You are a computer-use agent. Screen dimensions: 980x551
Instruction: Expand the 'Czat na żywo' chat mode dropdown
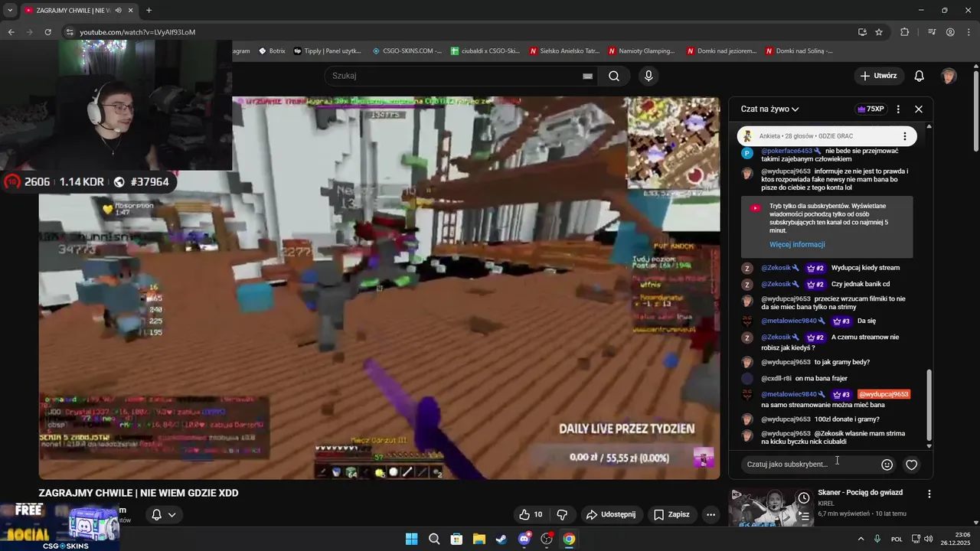pyautogui.click(x=769, y=109)
